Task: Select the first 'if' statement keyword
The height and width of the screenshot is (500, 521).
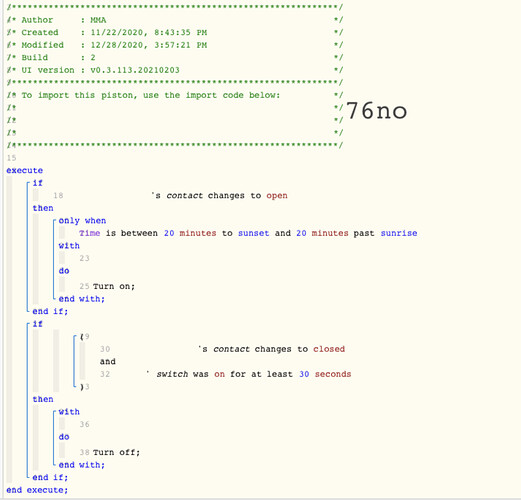Action: (37, 183)
